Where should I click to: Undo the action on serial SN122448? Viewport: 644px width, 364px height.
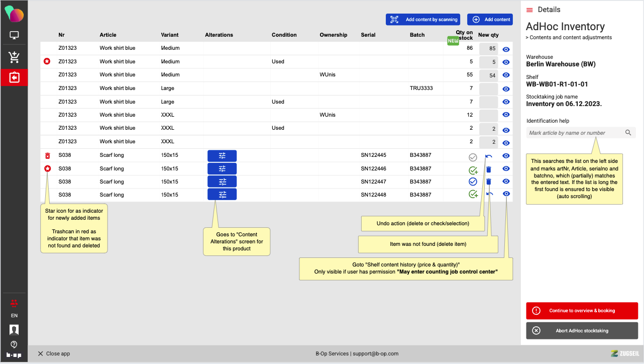tap(489, 194)
